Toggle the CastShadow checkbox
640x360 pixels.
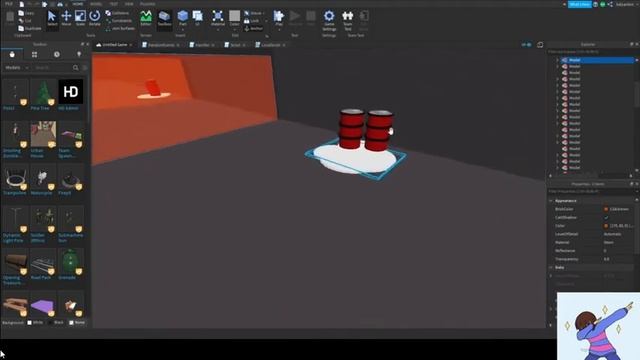tap(606, 218)
